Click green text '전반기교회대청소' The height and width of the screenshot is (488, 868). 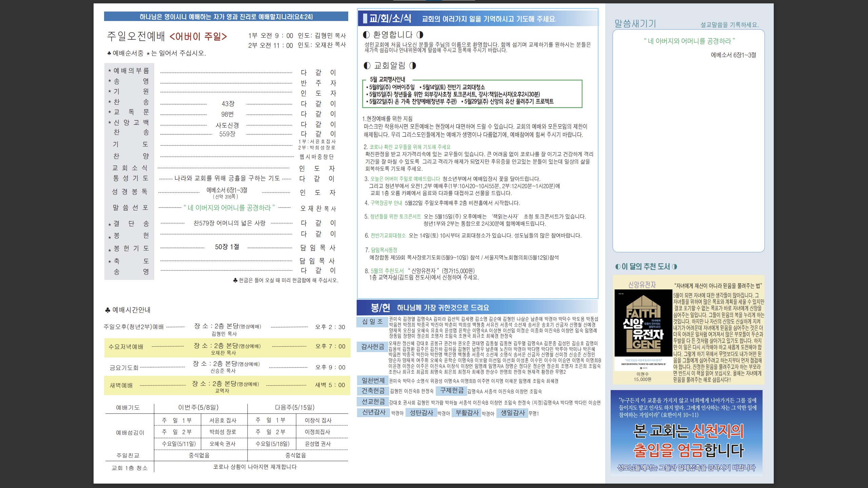(x=388, y=235)
